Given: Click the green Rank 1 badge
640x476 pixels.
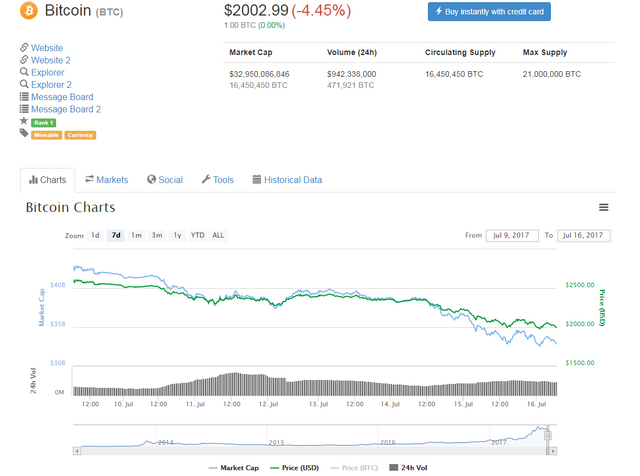Looking at the screenshot, I should click(x=44, y=122).
